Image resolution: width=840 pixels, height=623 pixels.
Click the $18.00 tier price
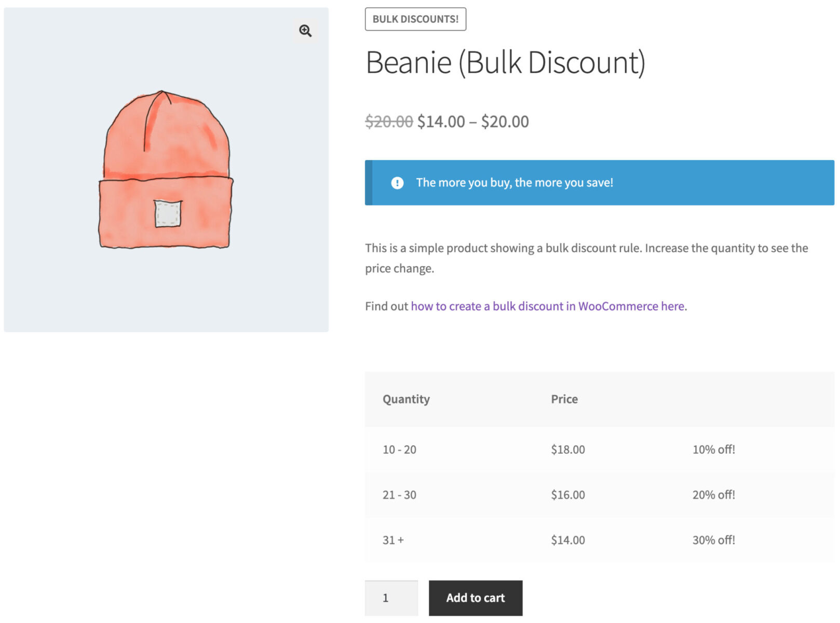[x=568, y=450]
